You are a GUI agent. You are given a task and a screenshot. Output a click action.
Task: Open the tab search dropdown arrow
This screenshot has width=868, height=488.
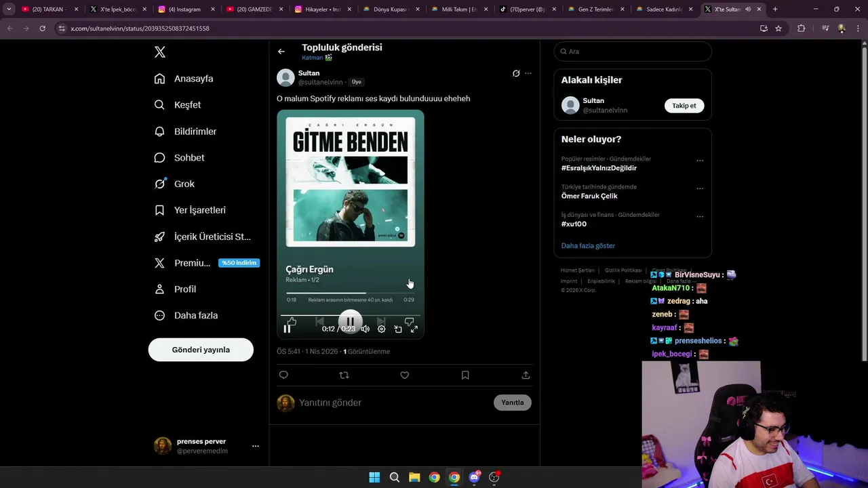[x=9, y=9]
